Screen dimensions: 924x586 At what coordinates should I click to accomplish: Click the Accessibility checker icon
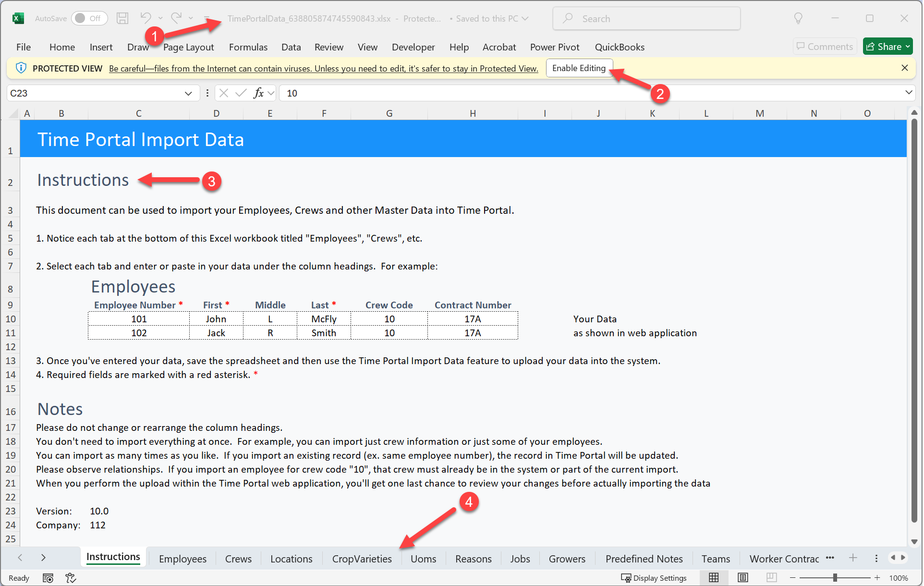click(x=71, y=578)
